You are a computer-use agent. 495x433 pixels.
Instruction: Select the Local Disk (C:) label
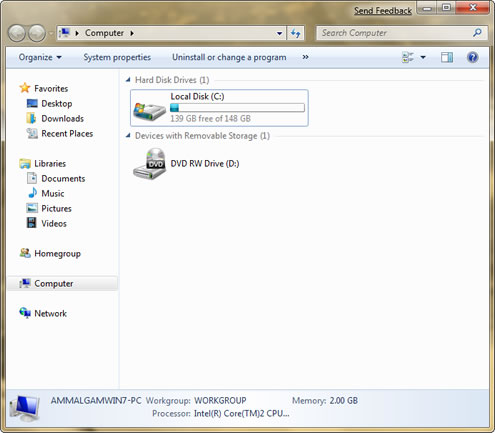coord(197,97)
